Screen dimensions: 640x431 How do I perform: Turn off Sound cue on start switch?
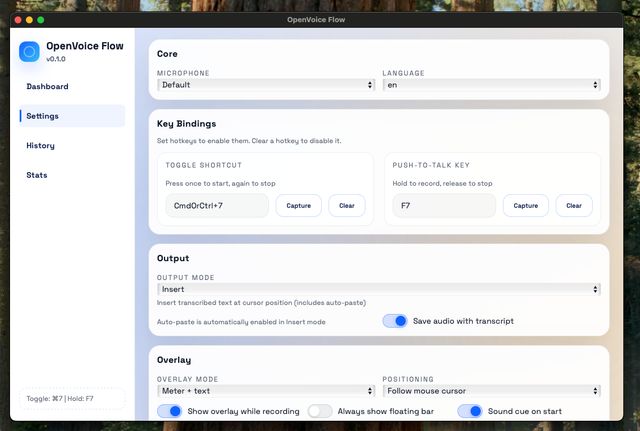(470, 411)
